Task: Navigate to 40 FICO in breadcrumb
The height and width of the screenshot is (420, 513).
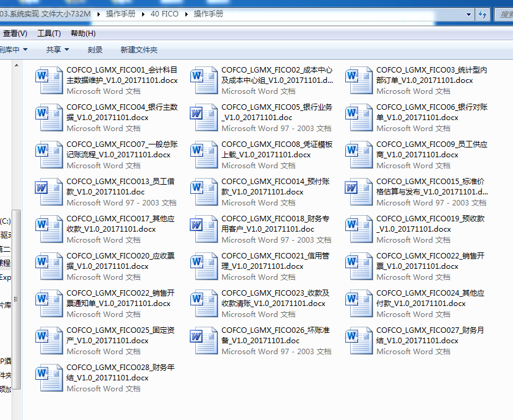Action: click(165, 14)
